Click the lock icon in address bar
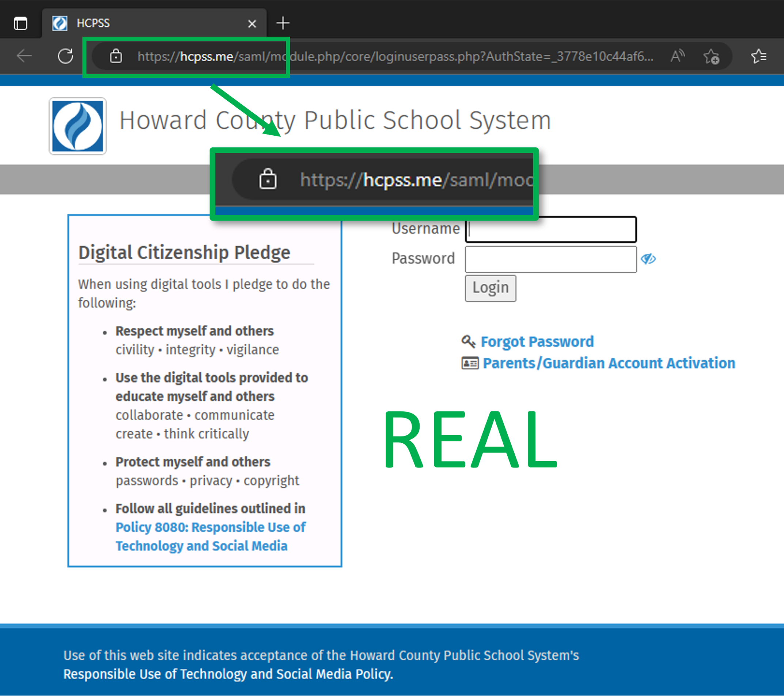784x697 pixels. pyautogui.click(x=116, y=56)
